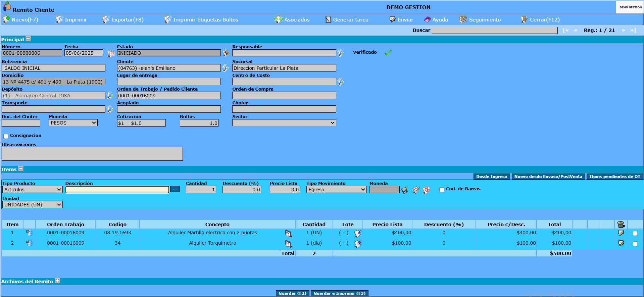
Task: Open order icon in item row 1
Action: (30, 233)
